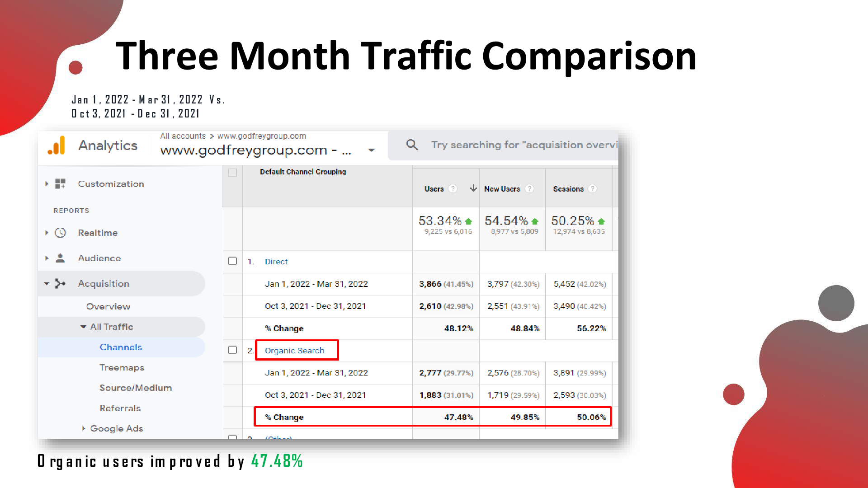This screenshot has height=488, width=868.
Task: Click the Realtime clock icon
Action: pos(60,233)
